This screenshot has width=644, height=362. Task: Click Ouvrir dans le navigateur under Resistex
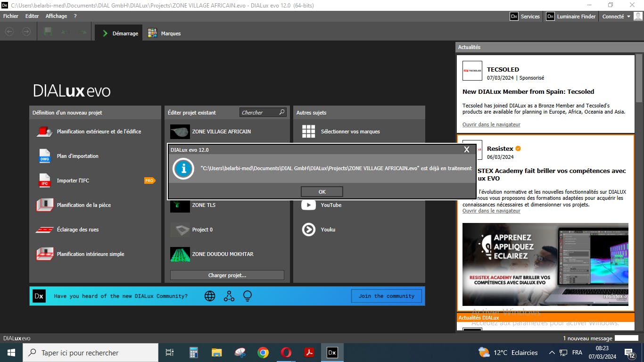(491, 211)
